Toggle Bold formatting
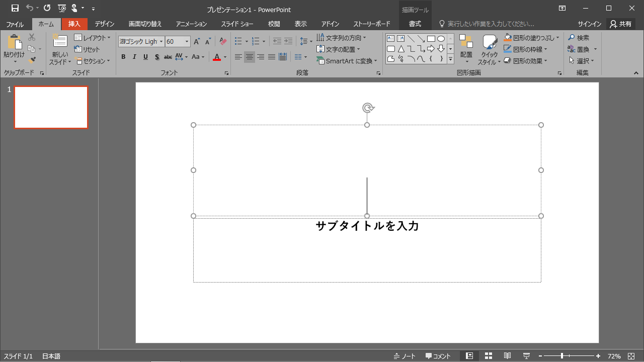 point(123,57)
